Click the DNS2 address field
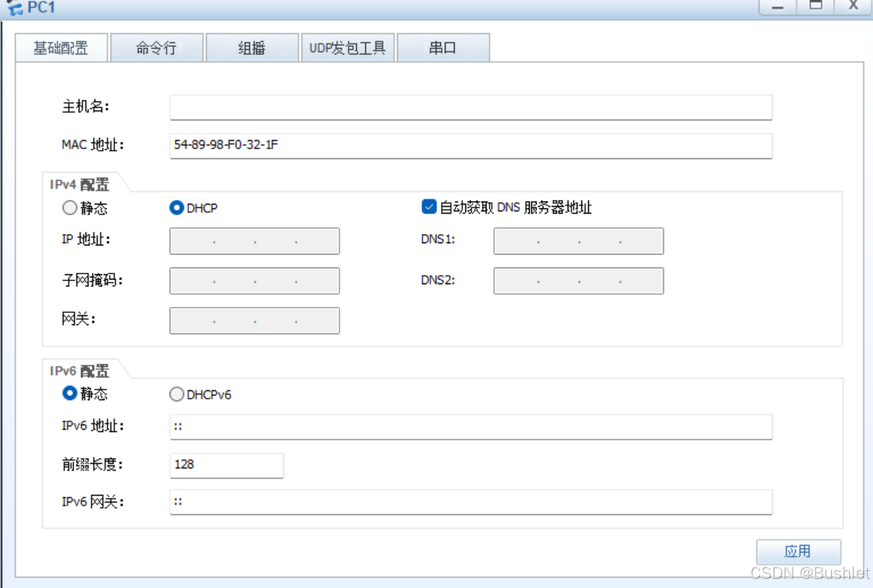 point(578,280)
